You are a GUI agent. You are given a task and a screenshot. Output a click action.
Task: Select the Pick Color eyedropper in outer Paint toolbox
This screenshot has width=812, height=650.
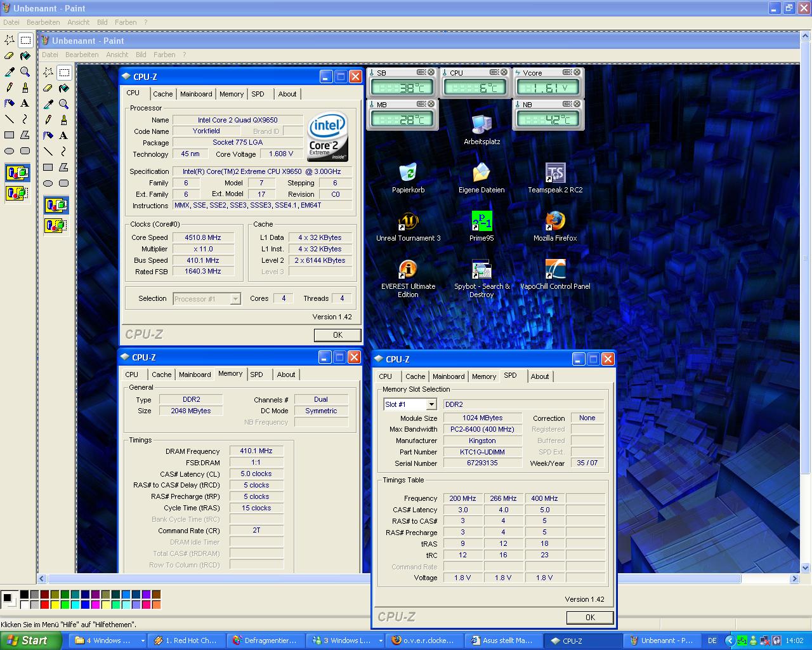tap(10, 72)
